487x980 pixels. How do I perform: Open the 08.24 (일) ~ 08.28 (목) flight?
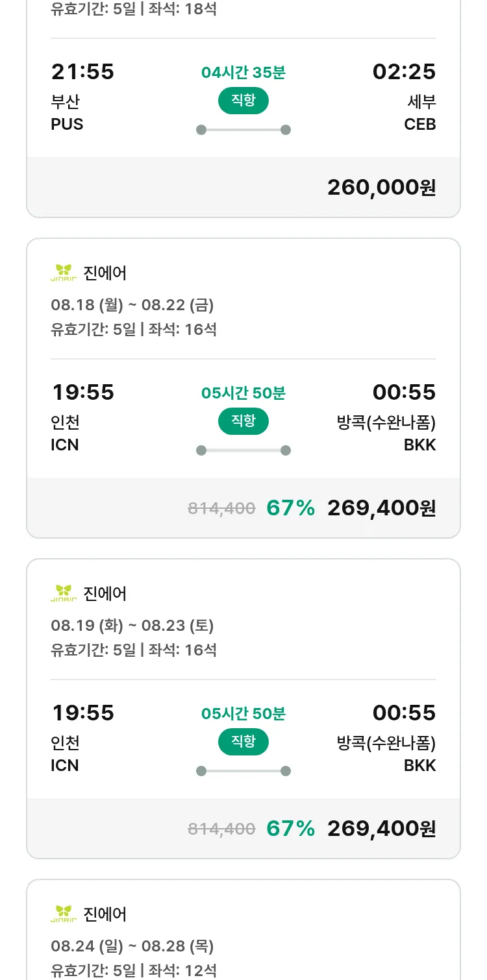132,946
